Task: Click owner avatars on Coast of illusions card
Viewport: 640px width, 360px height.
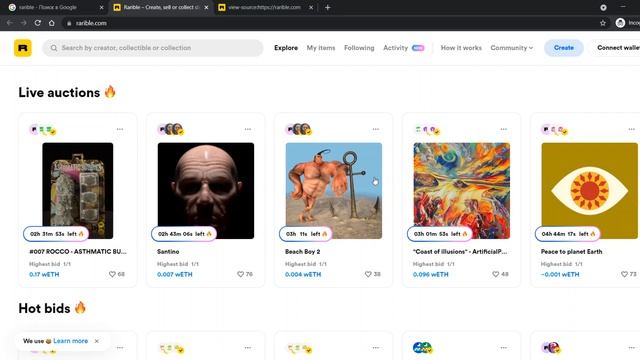Action: [x=427, y=130]
